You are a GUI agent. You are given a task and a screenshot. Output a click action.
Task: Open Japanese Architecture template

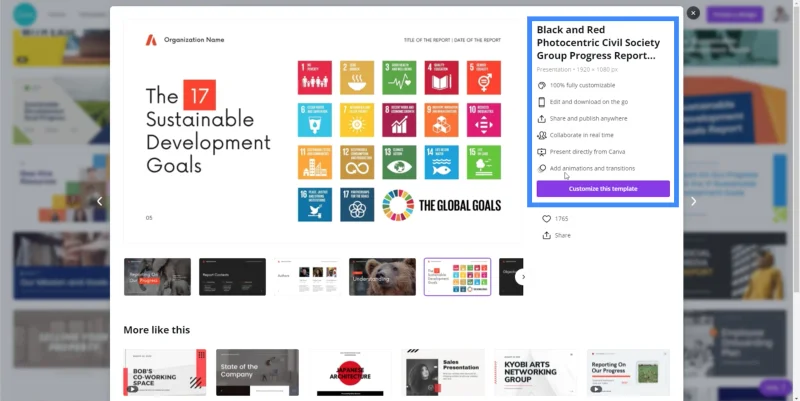tap(350, 372)
